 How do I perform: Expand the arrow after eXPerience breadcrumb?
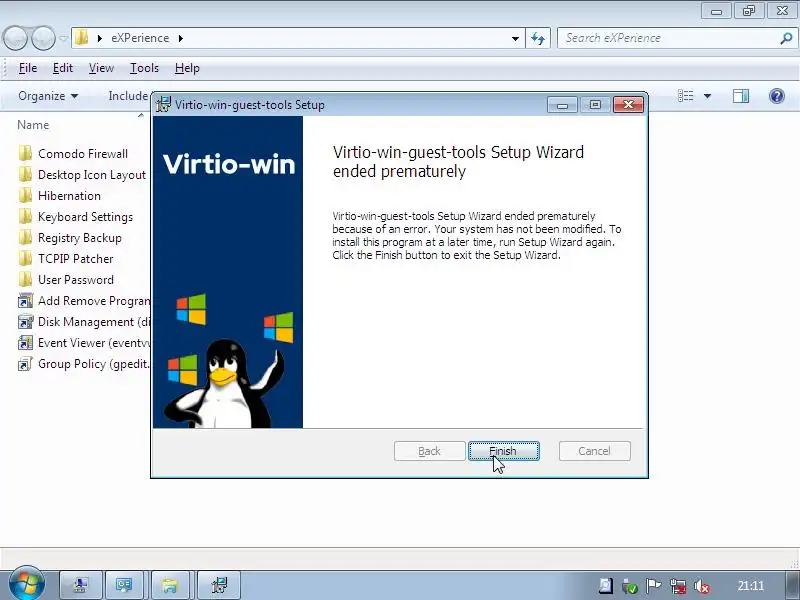coord(181,38)
